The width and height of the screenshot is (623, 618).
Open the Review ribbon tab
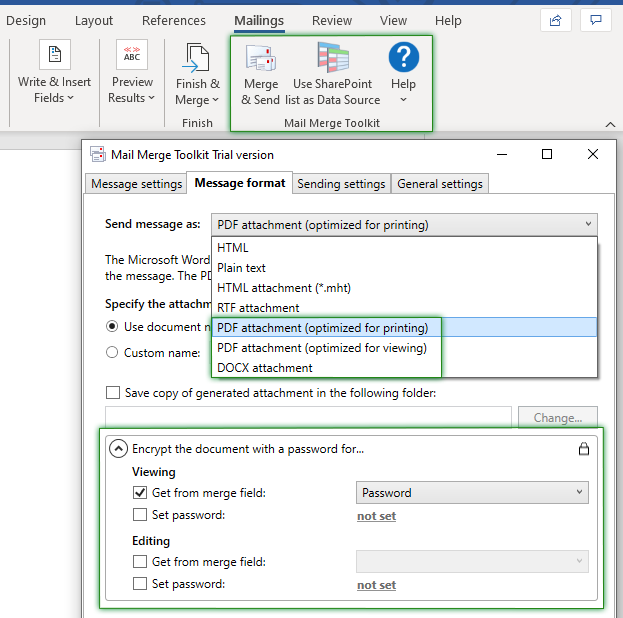click(x=332, y=20)
